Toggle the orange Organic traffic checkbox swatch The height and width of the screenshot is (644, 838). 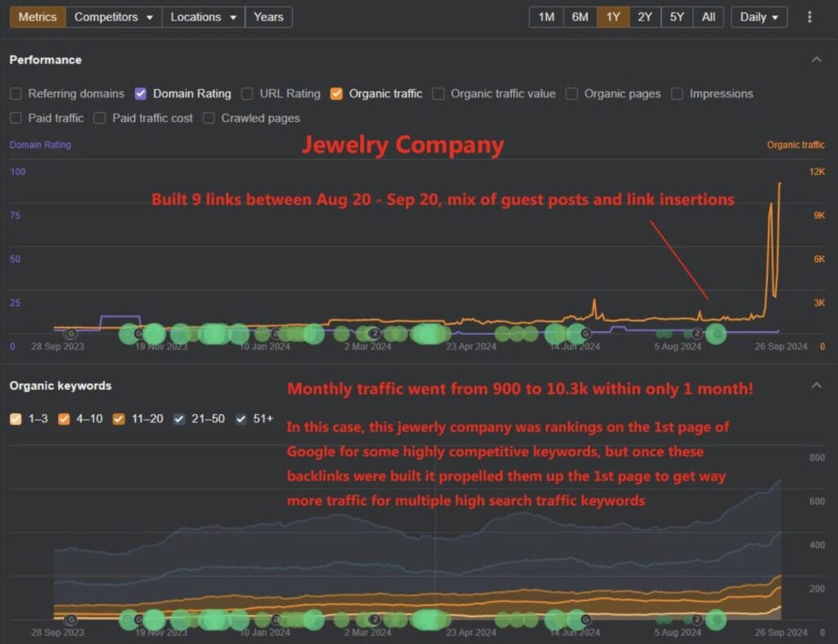tap(336, 93)
